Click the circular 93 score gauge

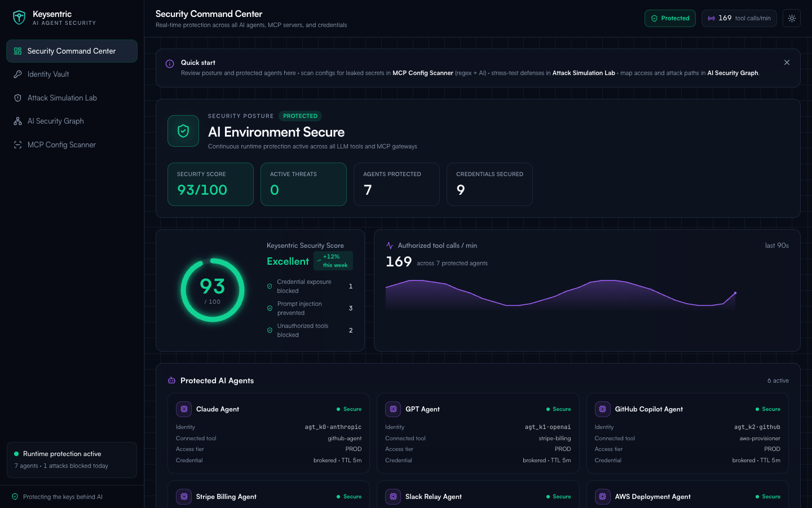[x=213, y=290]
